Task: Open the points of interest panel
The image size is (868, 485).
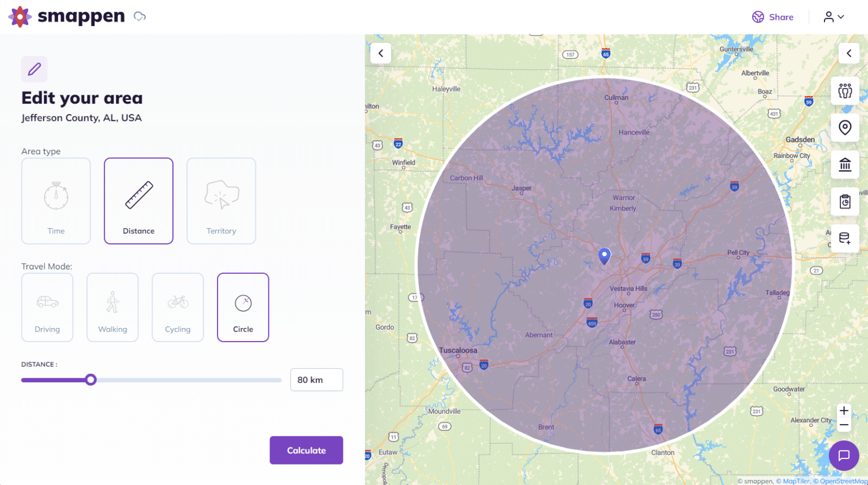Action: [x=844, y=164]
